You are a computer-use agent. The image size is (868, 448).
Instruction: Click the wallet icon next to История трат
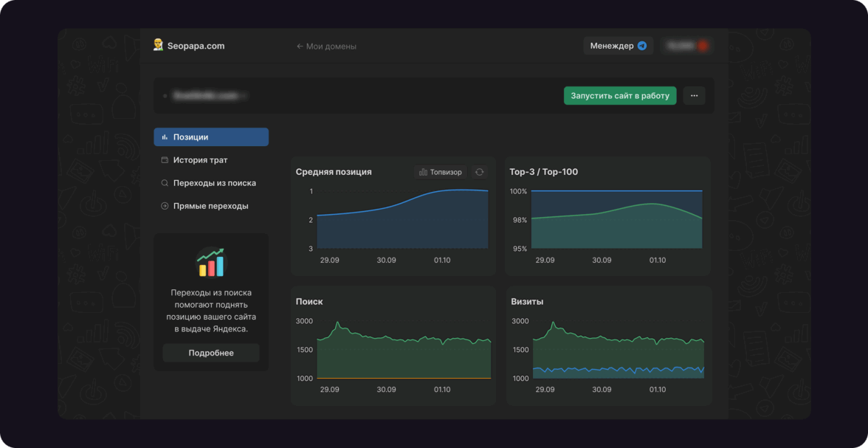click(x=165, y=160)
